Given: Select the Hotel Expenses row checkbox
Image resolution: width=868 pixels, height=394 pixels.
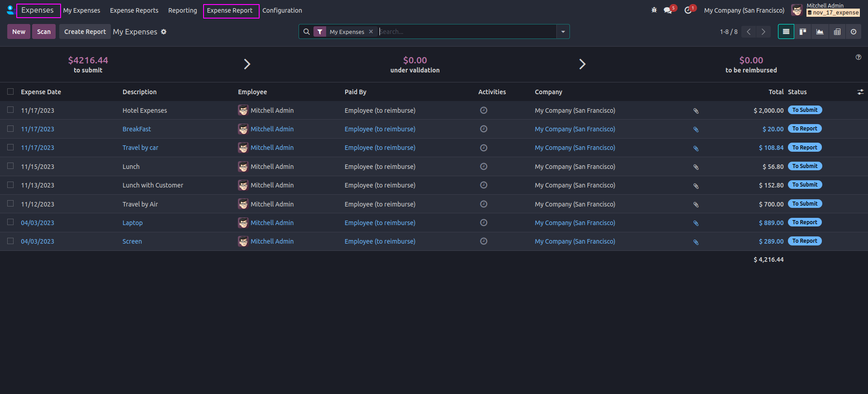Looking at the screenshot, I should point(10,110).
